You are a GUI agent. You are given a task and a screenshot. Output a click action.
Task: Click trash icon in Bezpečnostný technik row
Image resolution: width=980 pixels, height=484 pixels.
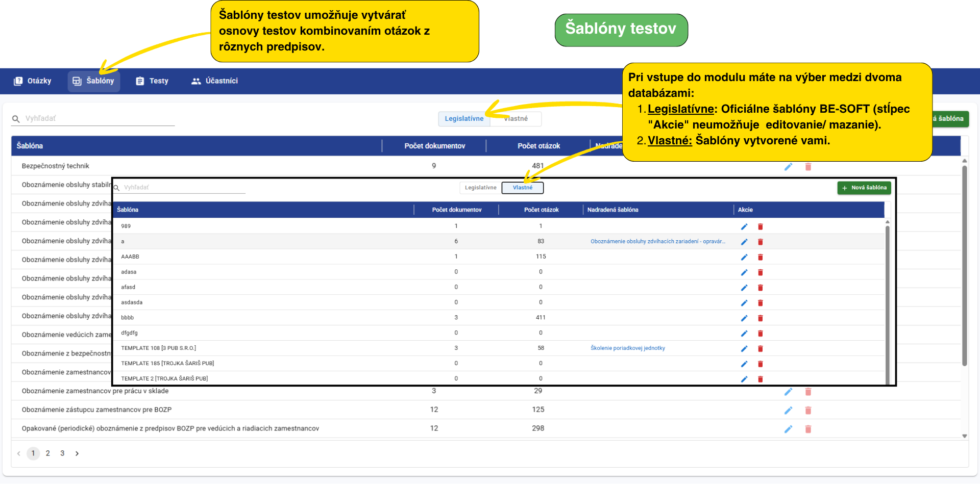pos(808,167)
